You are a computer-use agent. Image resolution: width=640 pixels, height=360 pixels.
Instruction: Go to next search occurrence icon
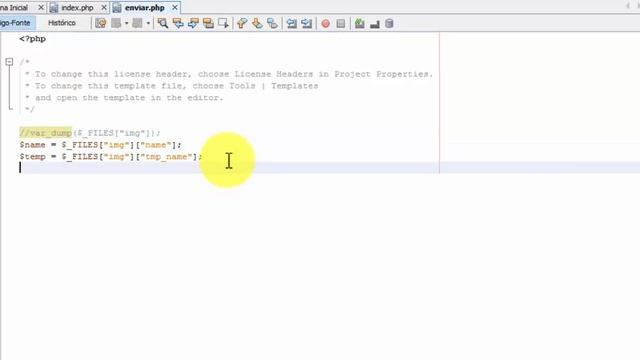coord(193,23)
